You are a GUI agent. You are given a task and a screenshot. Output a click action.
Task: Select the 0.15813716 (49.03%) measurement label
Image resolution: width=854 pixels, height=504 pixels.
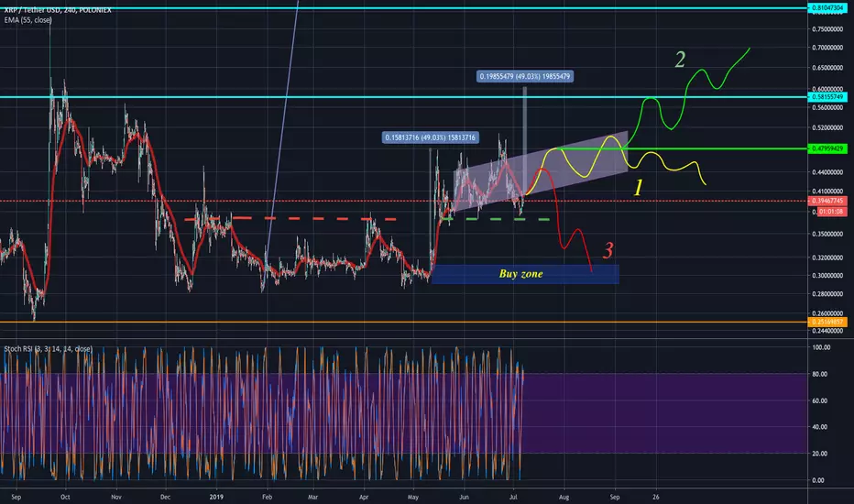point(431,137)
